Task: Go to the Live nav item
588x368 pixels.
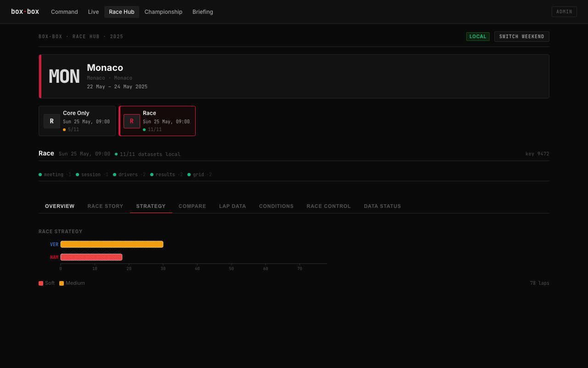Action: coord(93,12)
